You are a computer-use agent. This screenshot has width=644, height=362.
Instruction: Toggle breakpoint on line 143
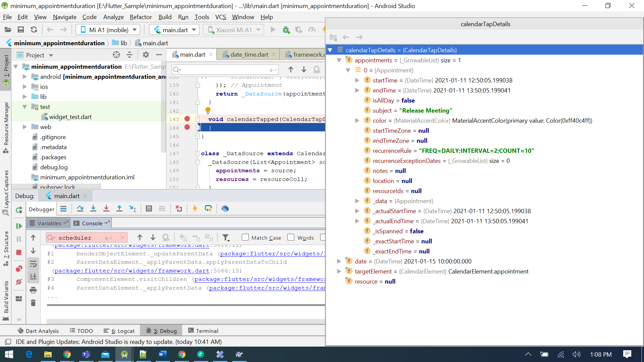click(x=187, y=119)
